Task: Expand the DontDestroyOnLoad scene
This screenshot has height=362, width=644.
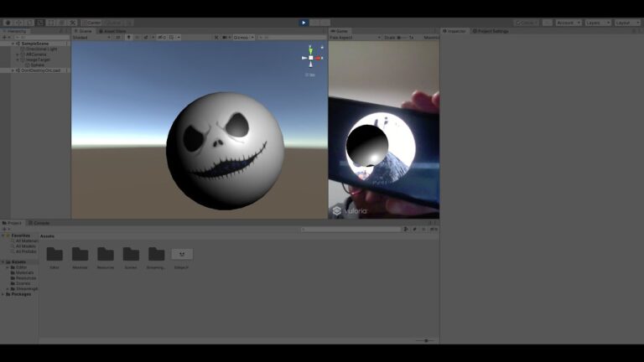Action: (13, 70)
